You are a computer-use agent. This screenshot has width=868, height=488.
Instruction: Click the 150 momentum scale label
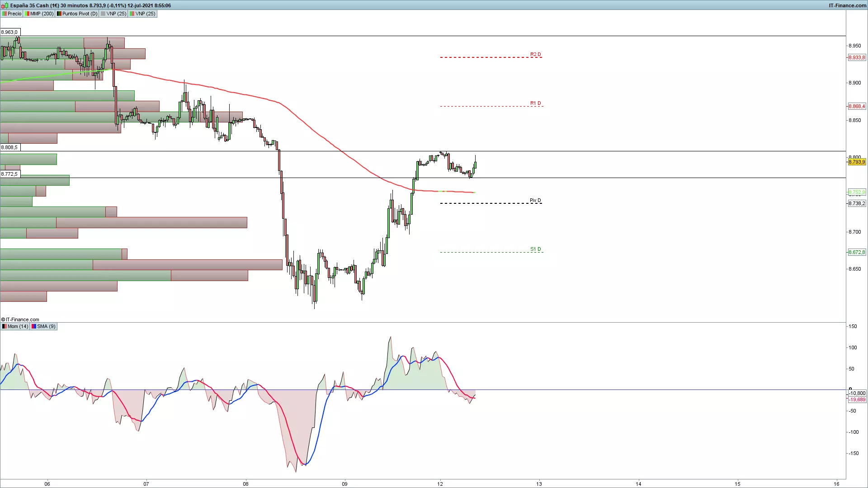tap(853, 326)
